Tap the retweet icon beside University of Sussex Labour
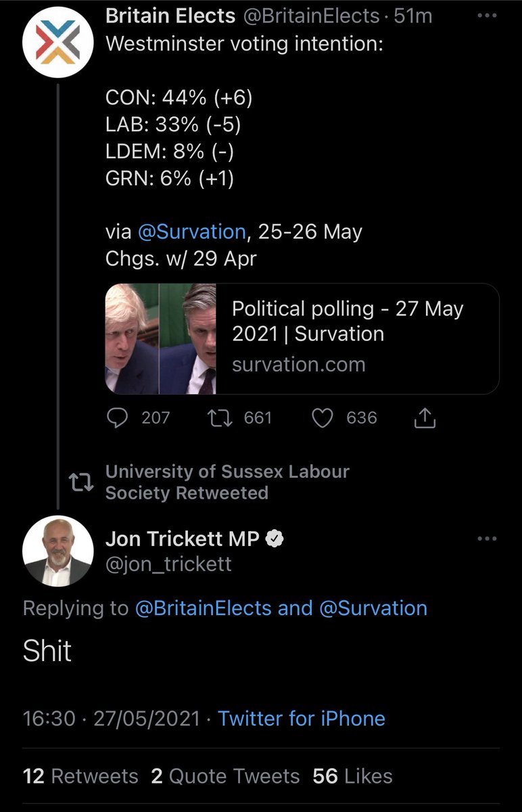This screenshot has width=522, height=812. pyautogui.click(x=80, y=482)
